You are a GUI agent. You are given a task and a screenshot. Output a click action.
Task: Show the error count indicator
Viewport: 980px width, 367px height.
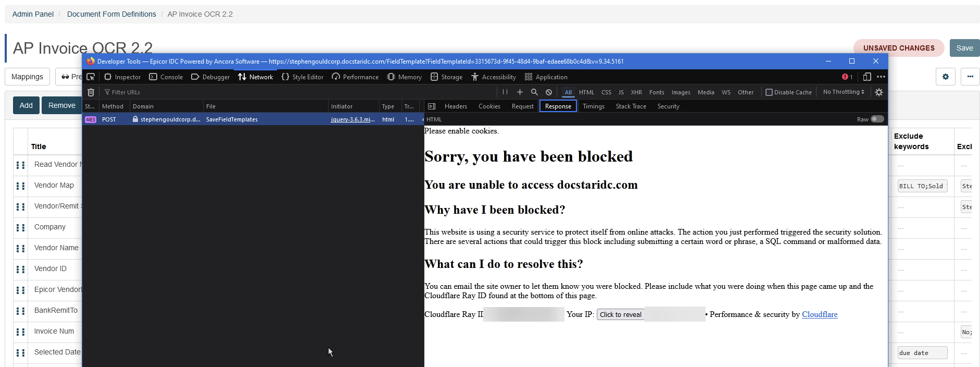click(847, 77)
